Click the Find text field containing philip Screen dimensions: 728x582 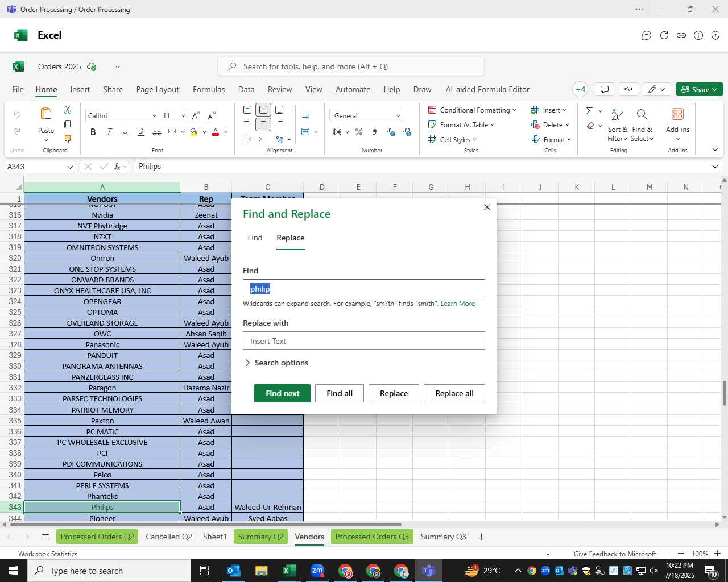pyautogui.click(x=364, y=288)
